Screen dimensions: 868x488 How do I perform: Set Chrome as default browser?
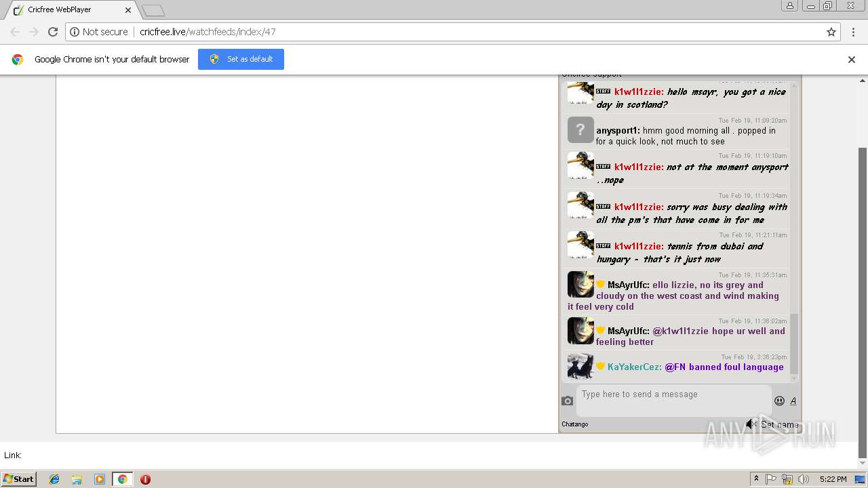[x=241, y=59]
